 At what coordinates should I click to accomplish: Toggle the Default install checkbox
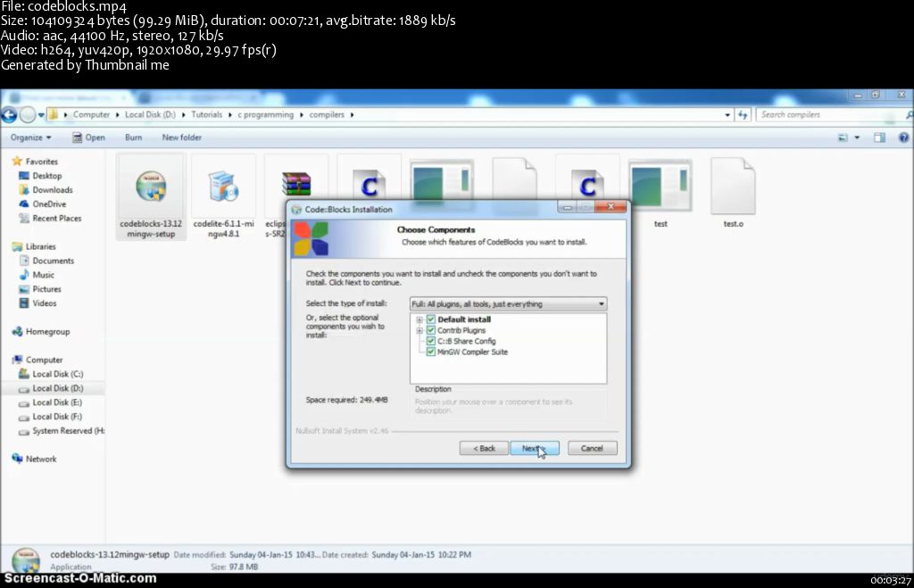(x=431, y=319)
